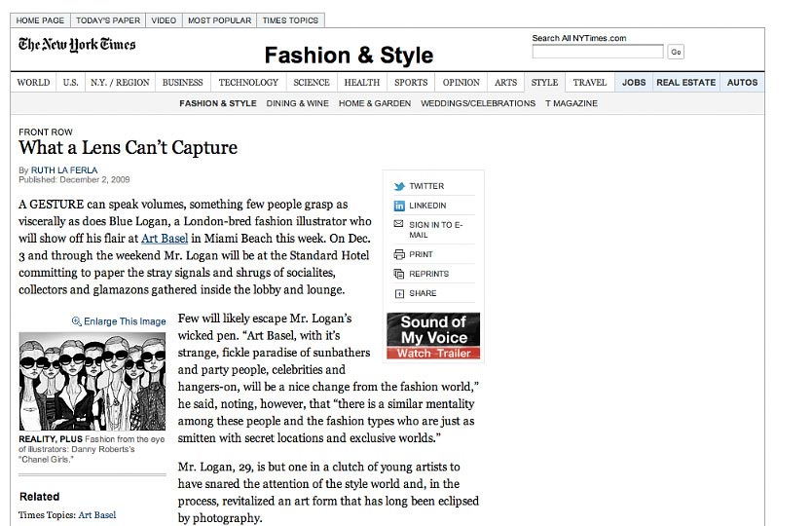Click the Print link text
Screen dimensions: 812x526
[421, 254]
